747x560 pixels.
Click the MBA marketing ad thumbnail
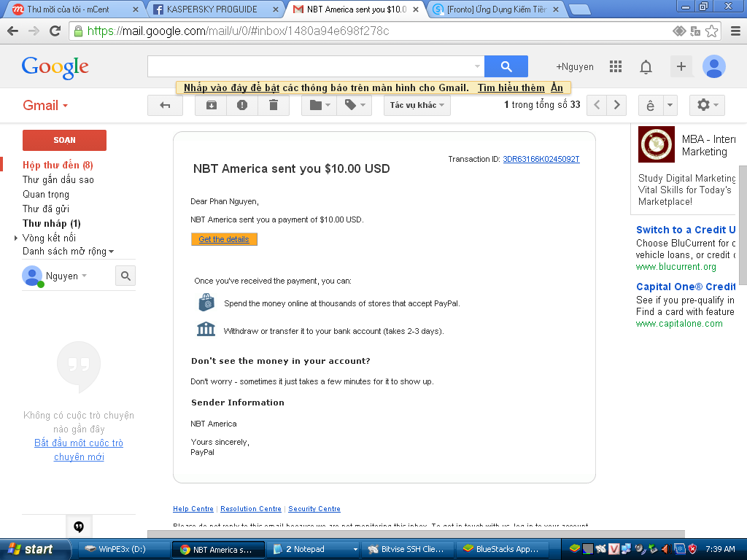point(657,144)
